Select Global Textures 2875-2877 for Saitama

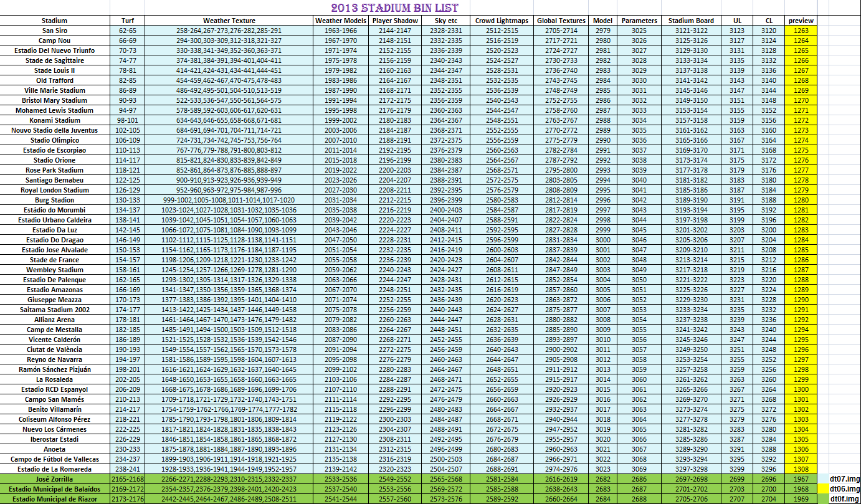coord(561,310)
